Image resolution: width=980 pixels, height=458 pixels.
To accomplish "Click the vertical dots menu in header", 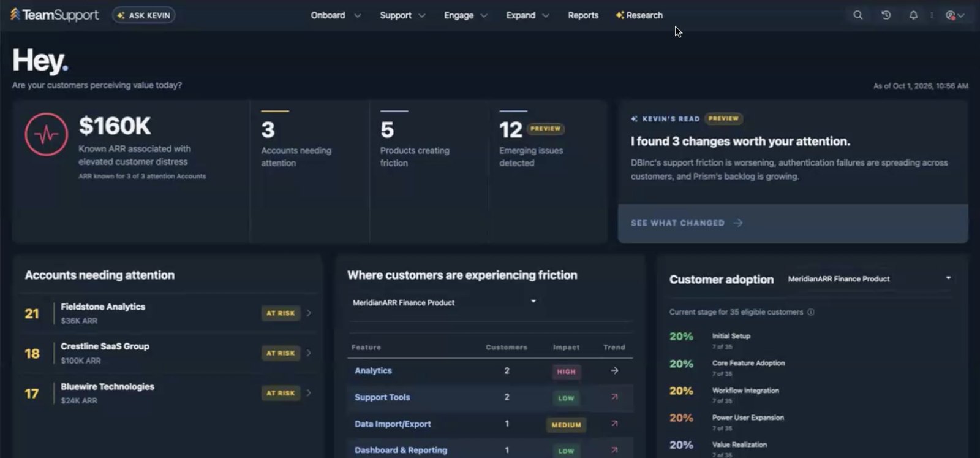I will click(932, 15).
